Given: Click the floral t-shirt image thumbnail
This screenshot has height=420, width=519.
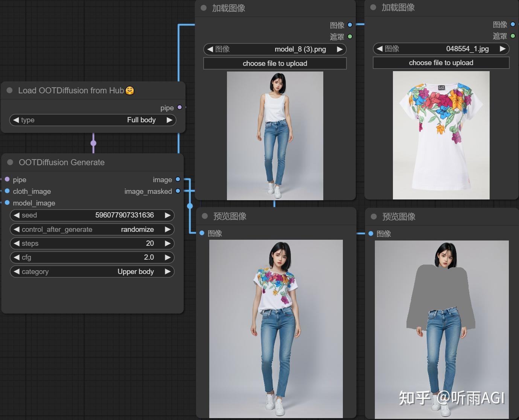Looking at the screenshot, I should [441, 135].
